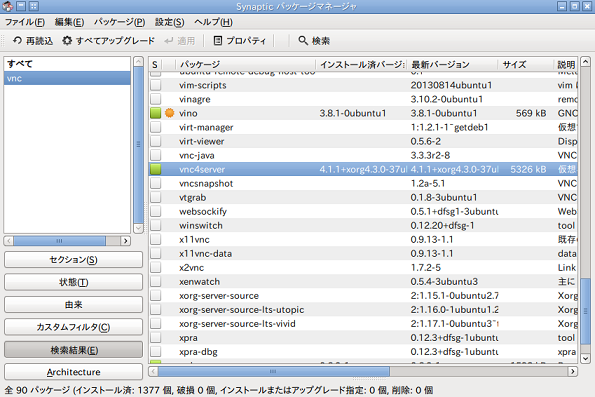
Task: Click the orange Ubuntu-supported icon beside vino
Action: [x=170, y=113]
